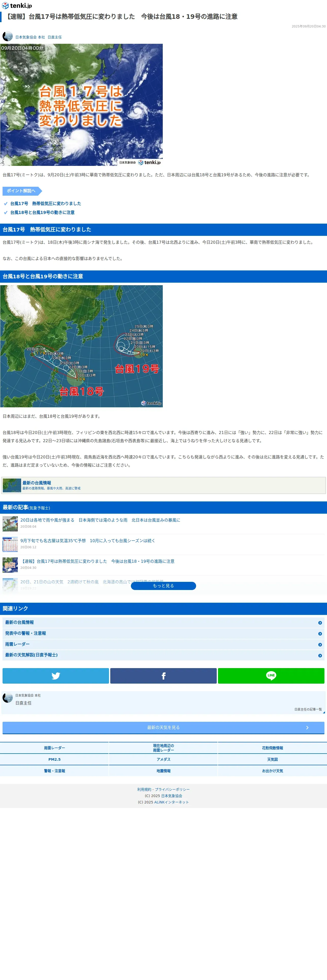Click author avatar in bottom profile box
Screen dimensions: 327x980
pos(8,698)
